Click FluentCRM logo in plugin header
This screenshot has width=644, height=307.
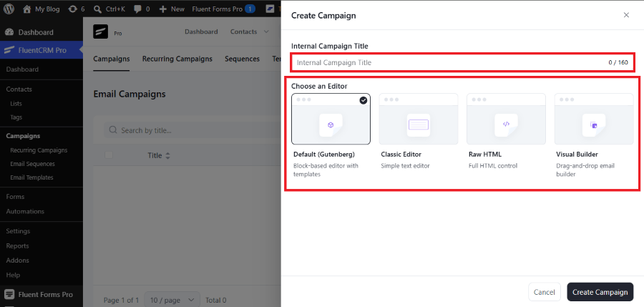tap(101, 31)
